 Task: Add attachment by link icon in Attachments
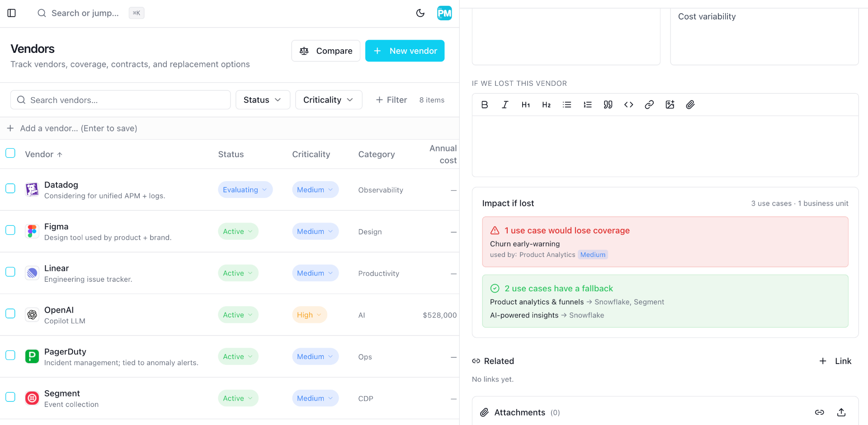click(x=820, y=412)
